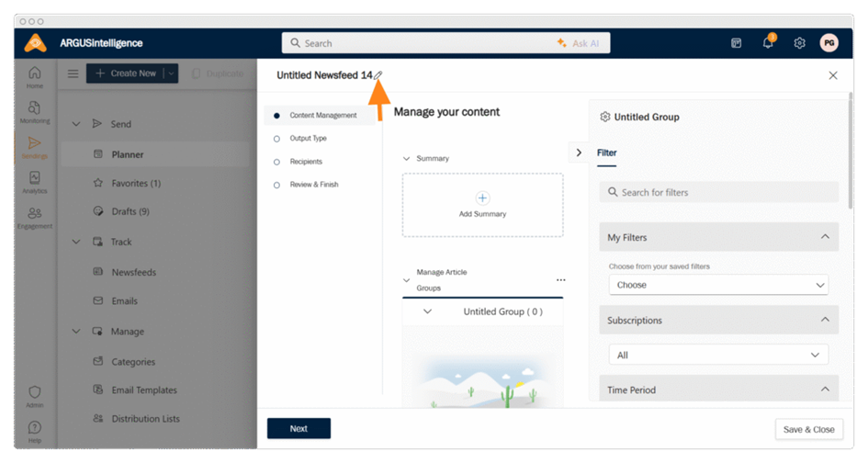
Task: Select the Output Type step
Action: [x=308, y=139]
